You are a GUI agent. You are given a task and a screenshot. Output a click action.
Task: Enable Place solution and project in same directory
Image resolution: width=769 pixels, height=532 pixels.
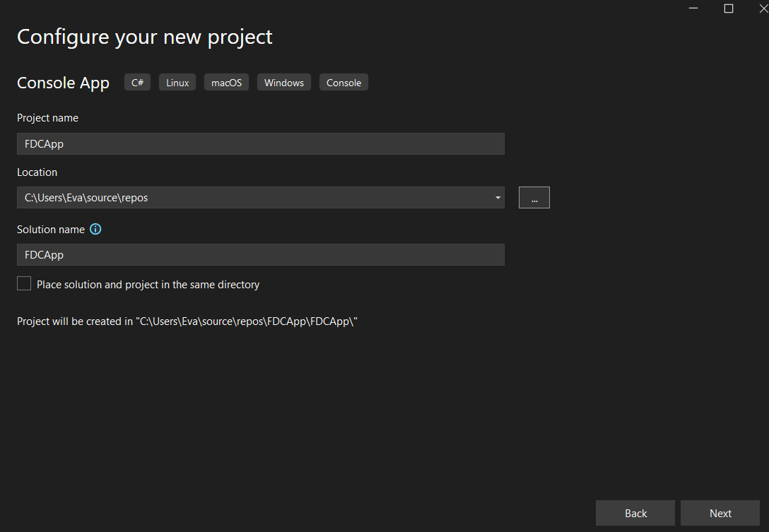pyautogui.click(x=24, y=283)
